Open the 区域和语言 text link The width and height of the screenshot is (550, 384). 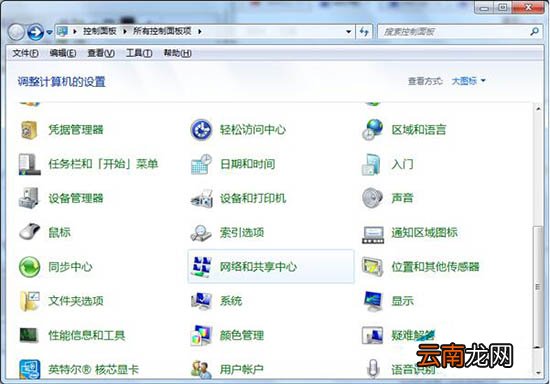419,130
